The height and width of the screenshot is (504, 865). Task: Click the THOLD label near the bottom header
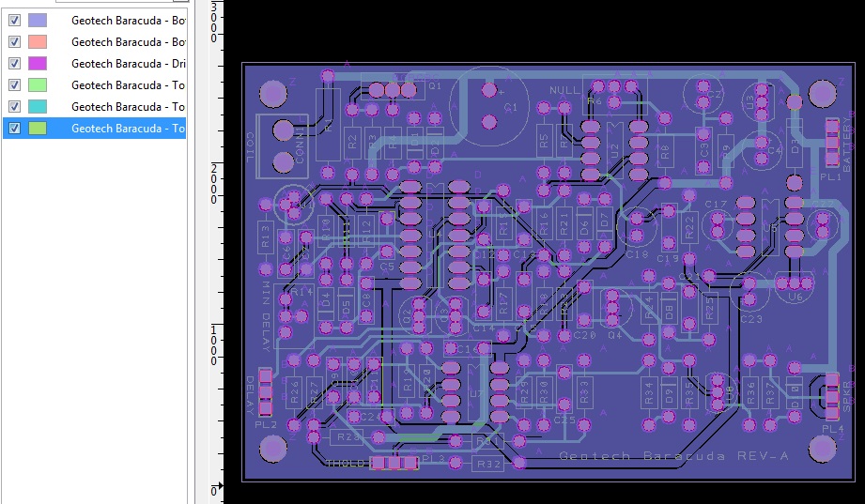point(346,464)
